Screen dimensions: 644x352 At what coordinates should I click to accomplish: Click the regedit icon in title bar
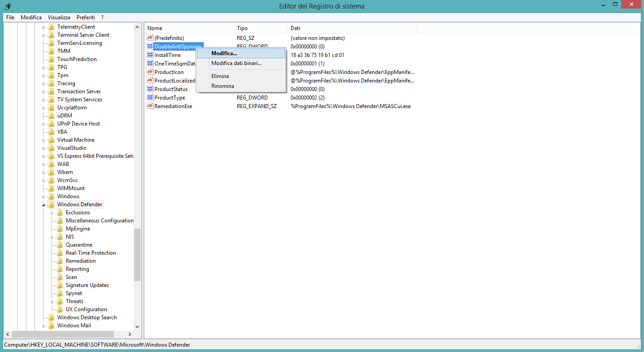(7, 6)
